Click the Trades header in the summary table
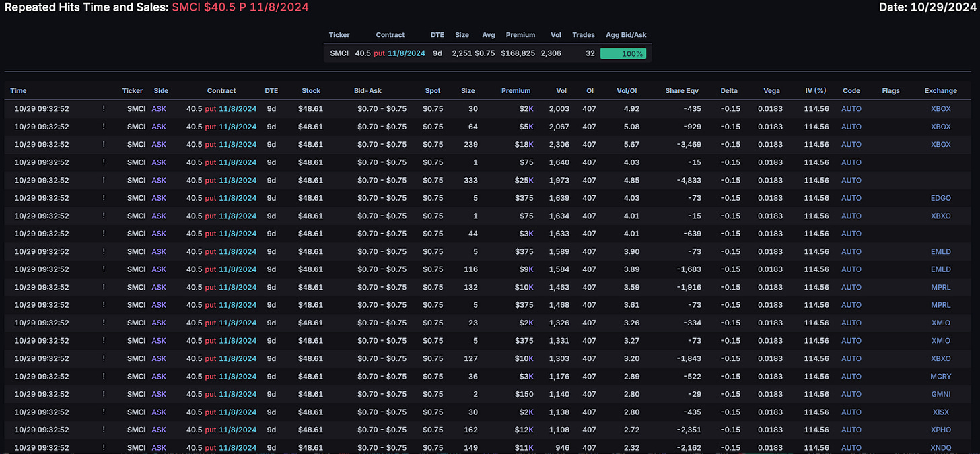The height and width of the screenshot is (454, 980). 584,35
